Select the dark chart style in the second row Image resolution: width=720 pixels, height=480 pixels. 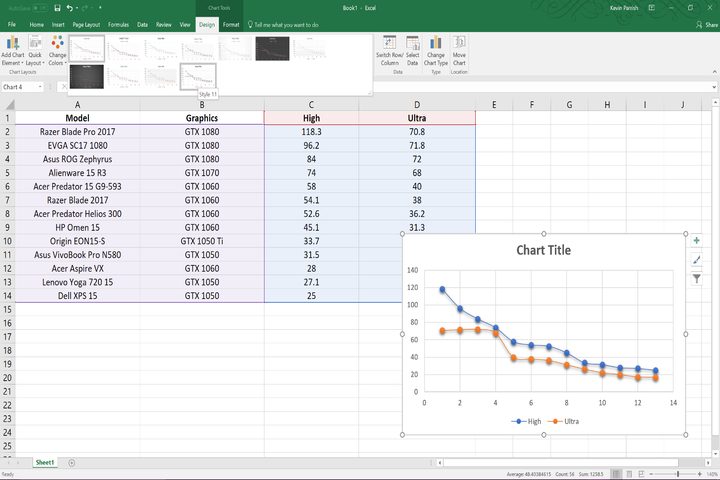pos(87,76)
